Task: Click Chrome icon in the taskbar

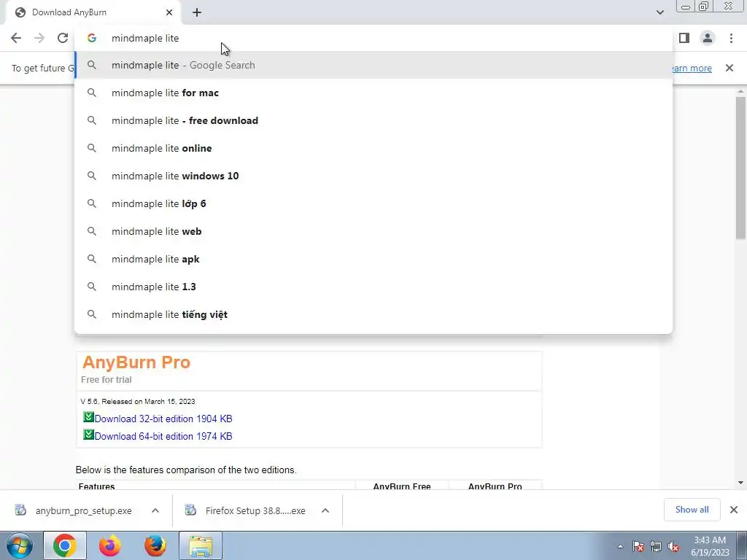Action: pyautogui.click(x=65, y=545)
